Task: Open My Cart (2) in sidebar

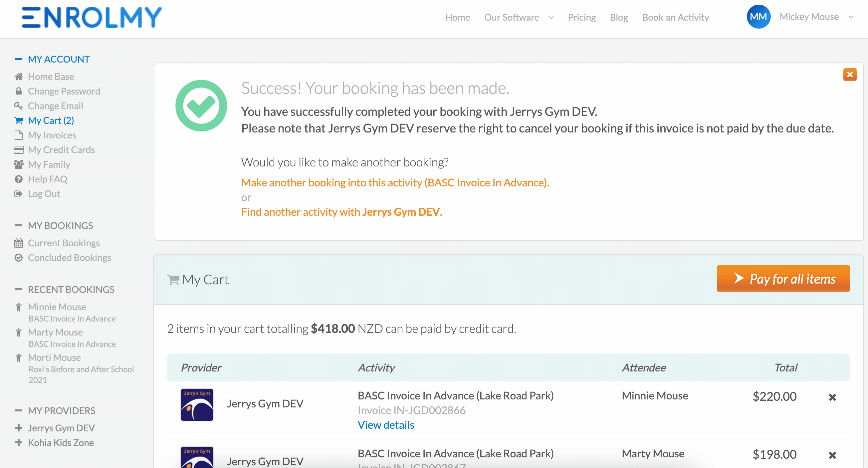Action: 51,120
